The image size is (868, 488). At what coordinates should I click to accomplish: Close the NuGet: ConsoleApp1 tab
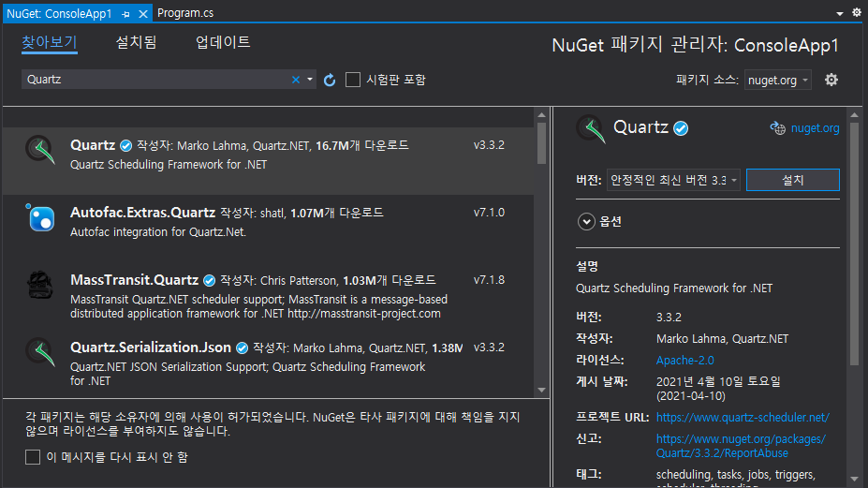[143, 14]
